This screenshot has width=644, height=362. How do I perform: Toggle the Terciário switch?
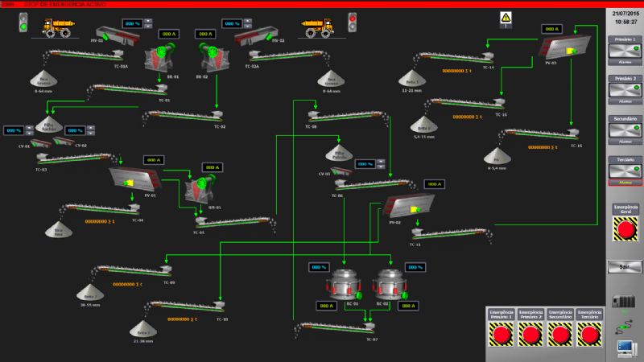623,170
